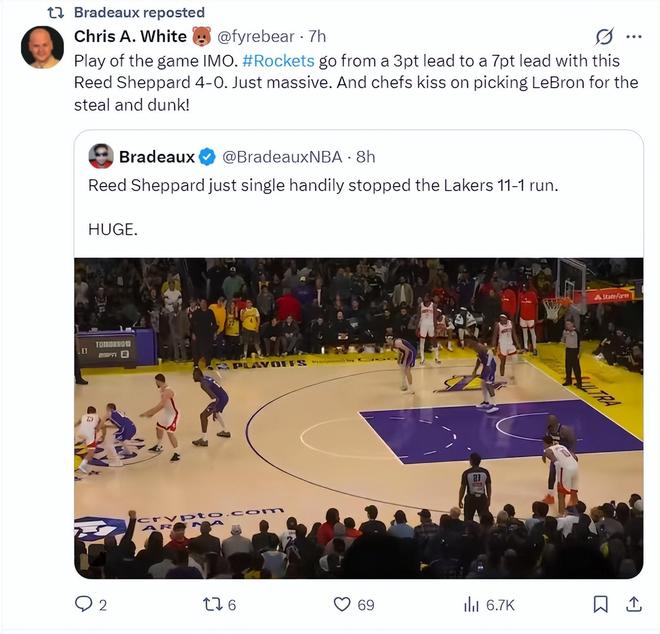The image size is (660, 634).
Task: Open the 7h timestamp link
Action: tap(317, 36)
